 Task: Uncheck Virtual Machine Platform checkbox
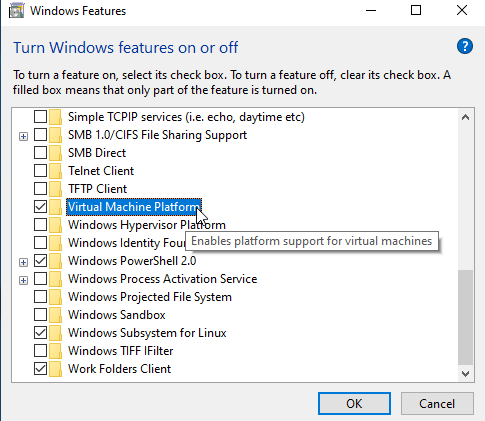(40, 207)
